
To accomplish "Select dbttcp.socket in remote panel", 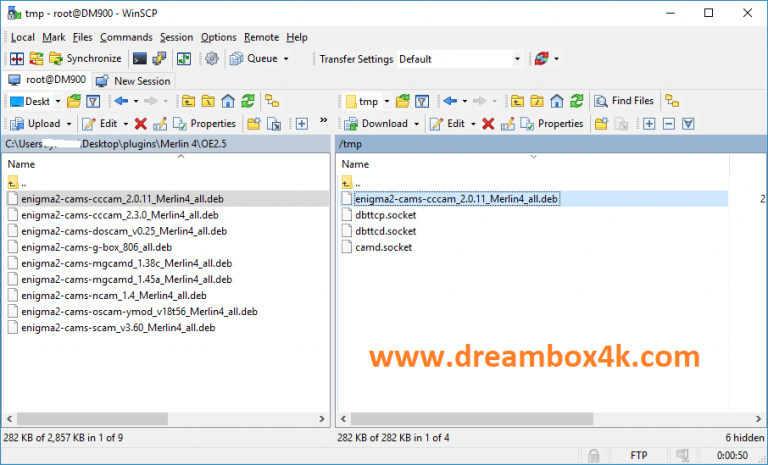I will [x=385, y=215].
